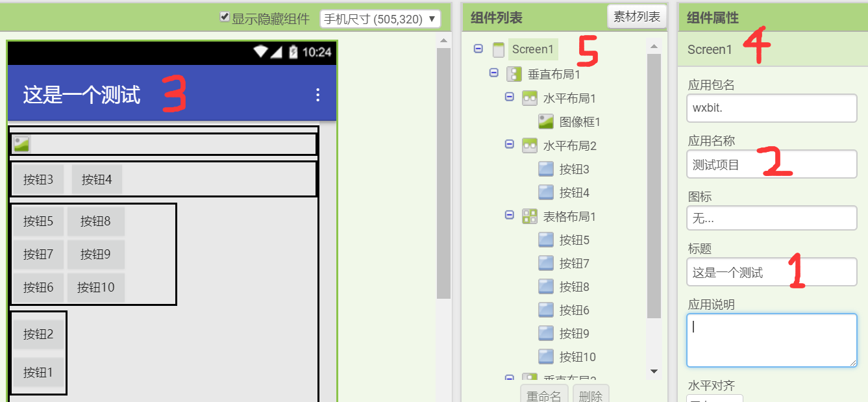
Task: Select the 图像框1 image component icon in tree
Action: point(546,121)
